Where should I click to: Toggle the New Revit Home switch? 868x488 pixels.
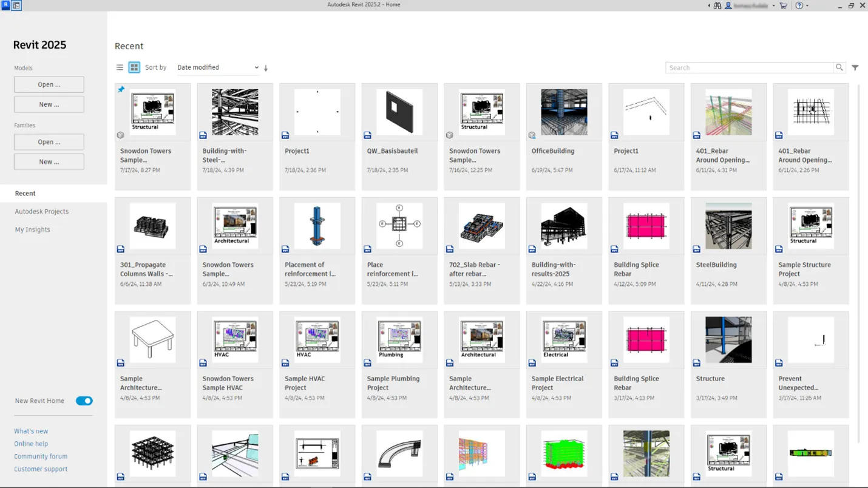84,401
